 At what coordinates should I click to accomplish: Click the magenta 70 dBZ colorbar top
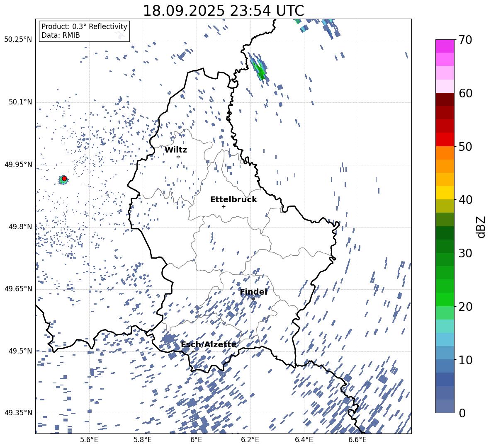pyautogui.click(x=445, y=46)
